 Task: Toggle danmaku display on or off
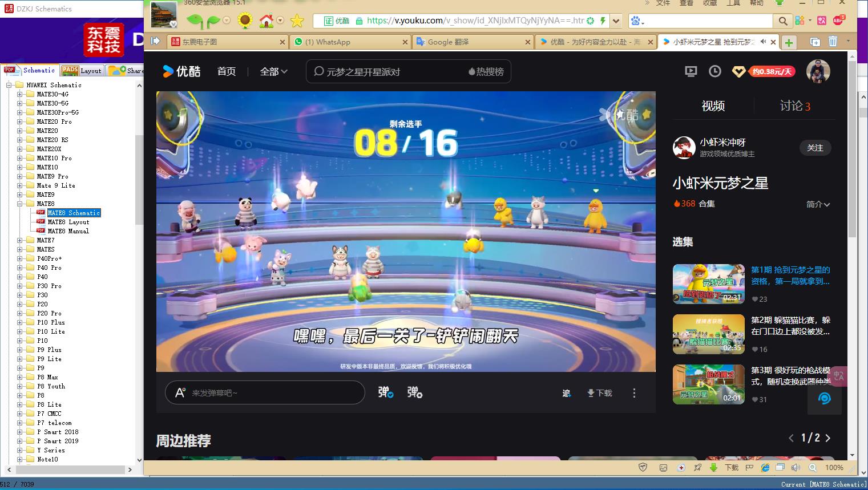pos(386,392)
